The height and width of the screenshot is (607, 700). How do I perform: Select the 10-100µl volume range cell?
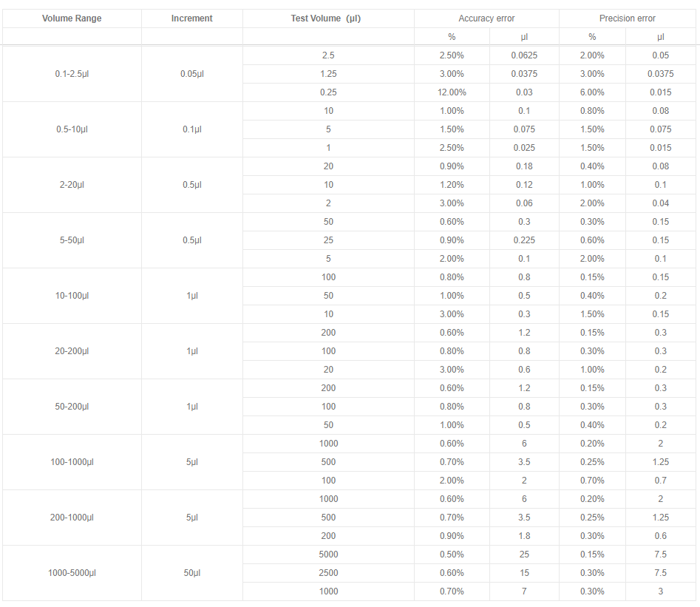click(x=72, y=296)
